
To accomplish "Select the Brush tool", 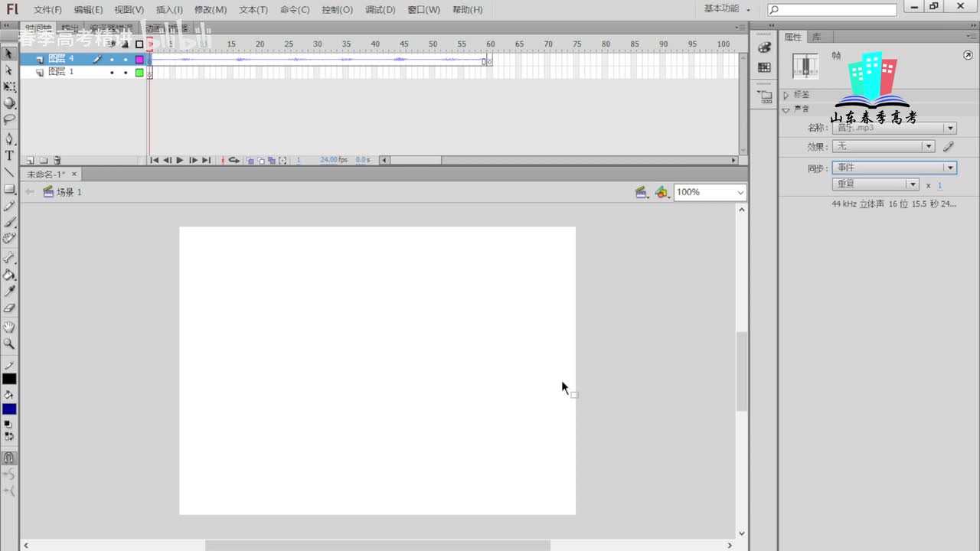I will point(9,222).
